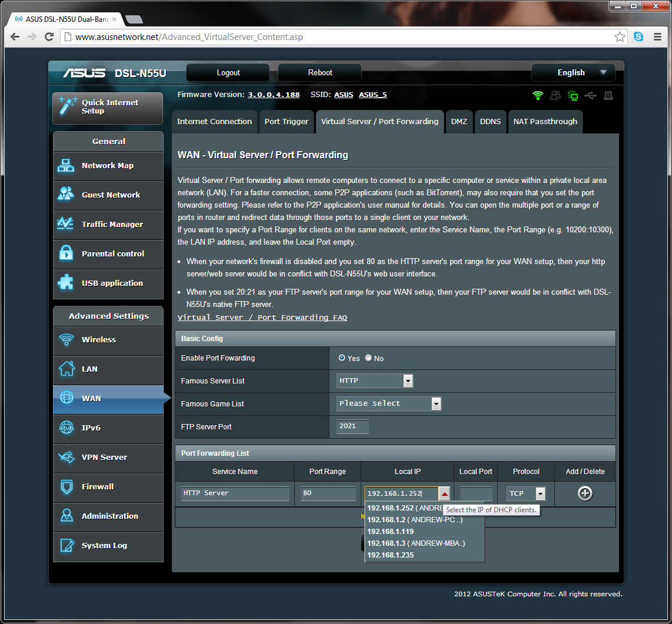Click the Local IP address input field
The height and width of the screenshot is (624, 672).
click(401, 493)
